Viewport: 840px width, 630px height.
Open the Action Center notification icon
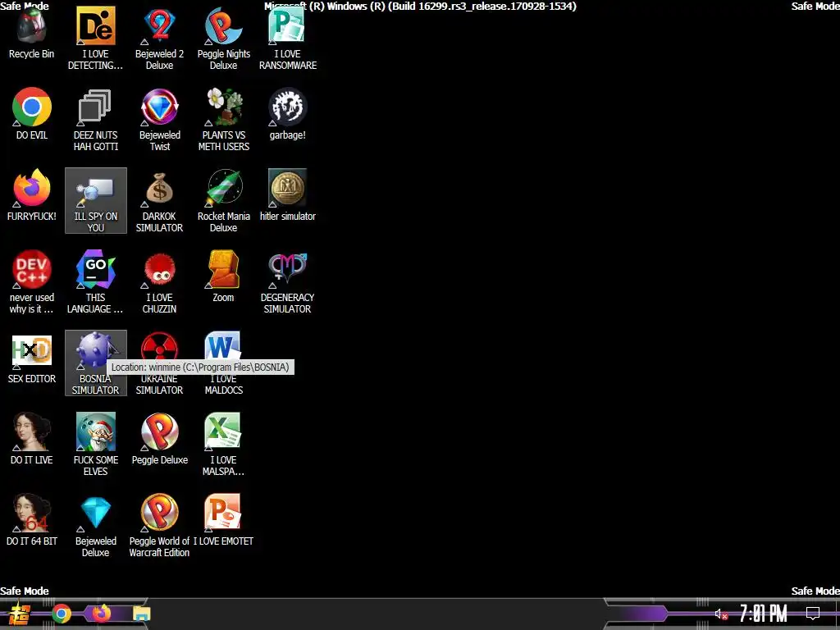[x=813, y=614]
